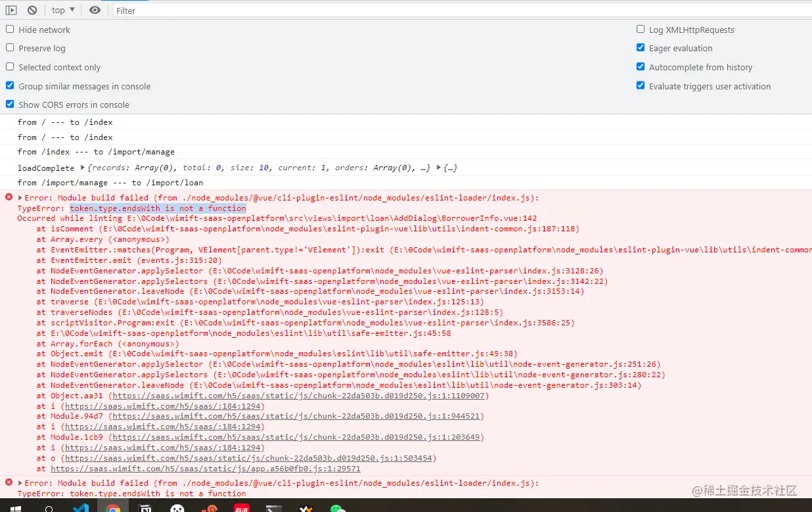
Task: Click the 'at isComment' stack trace line
Action: click(308, 229)
